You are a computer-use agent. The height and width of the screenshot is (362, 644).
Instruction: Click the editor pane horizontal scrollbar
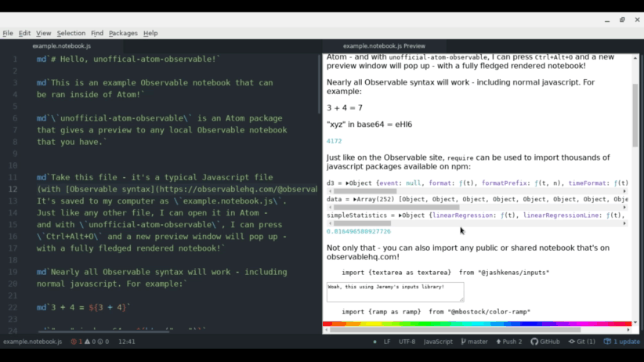tap(103, 331)
